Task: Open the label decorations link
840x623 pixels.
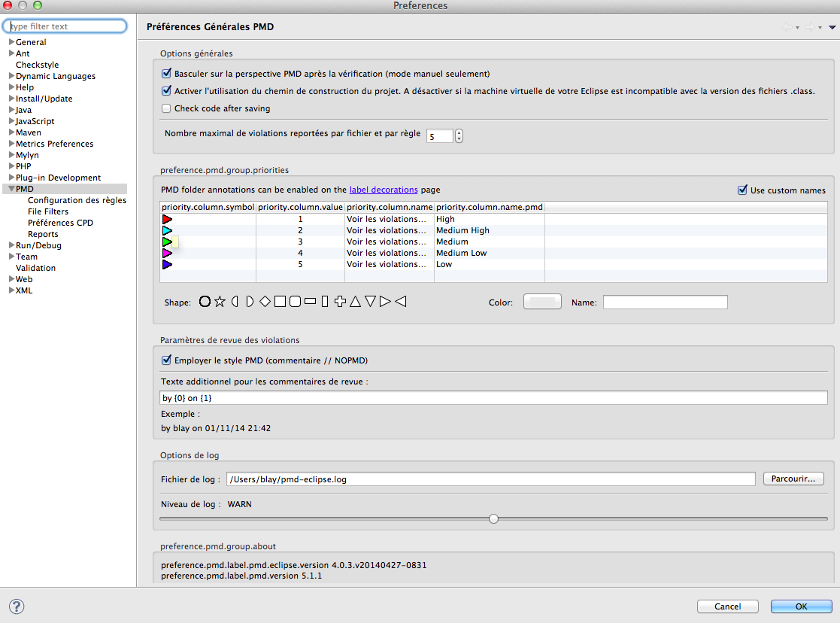Action: (384, 190)
